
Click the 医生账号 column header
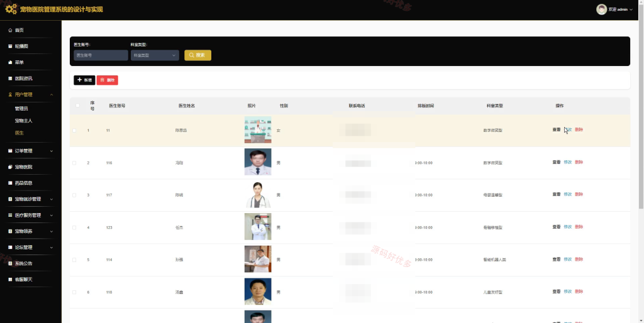[117, 106]
